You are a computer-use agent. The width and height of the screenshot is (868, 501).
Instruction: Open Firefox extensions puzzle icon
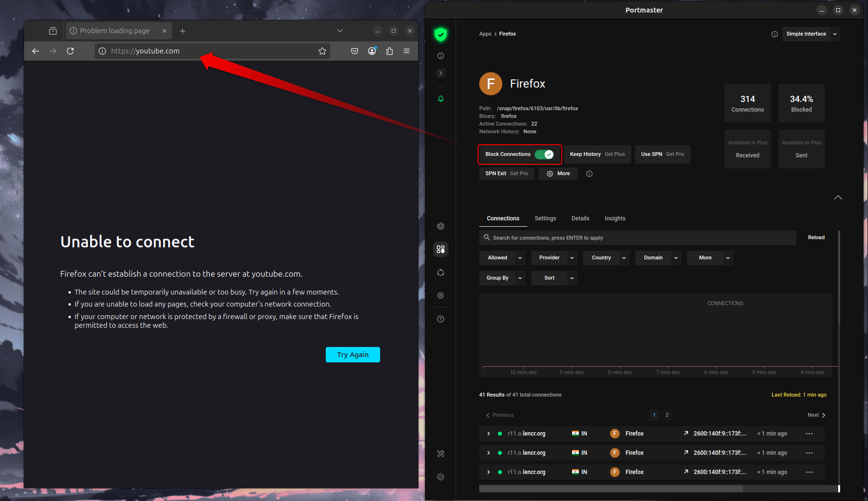[x=389, y=51]
